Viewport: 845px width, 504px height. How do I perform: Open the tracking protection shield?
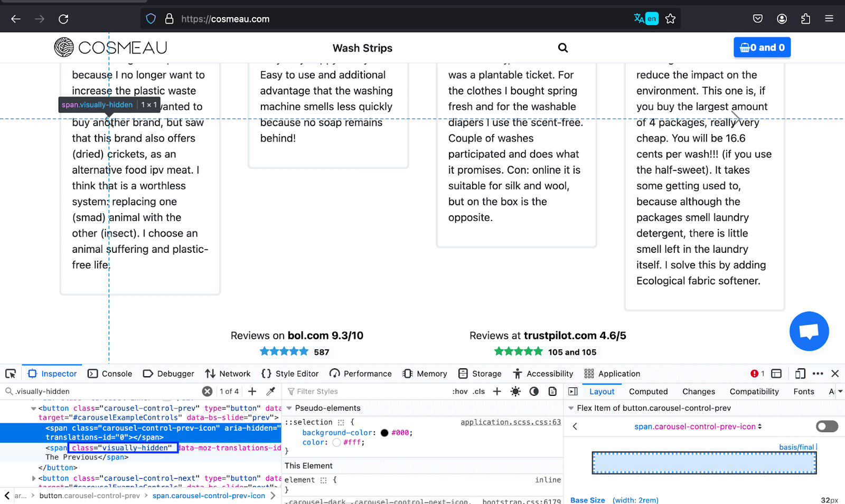coord(151,19)
